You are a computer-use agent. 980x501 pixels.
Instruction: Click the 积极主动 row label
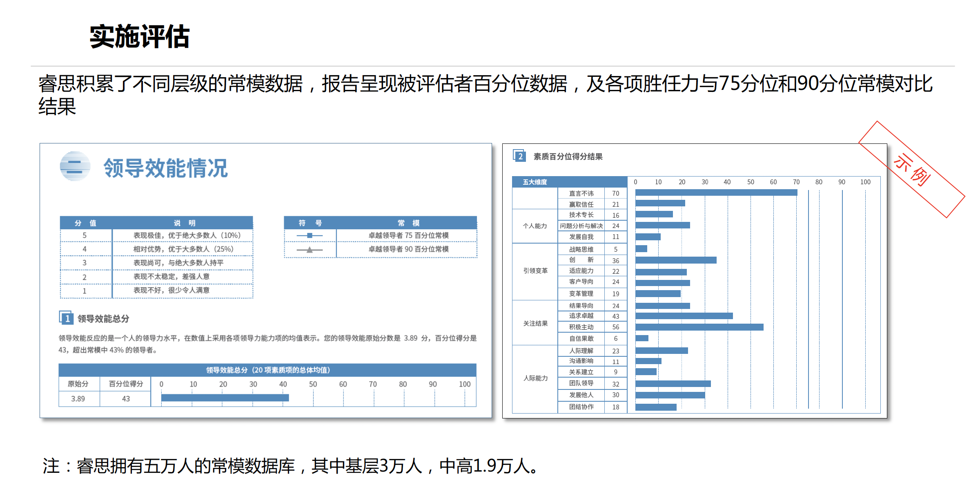point(581,327)
